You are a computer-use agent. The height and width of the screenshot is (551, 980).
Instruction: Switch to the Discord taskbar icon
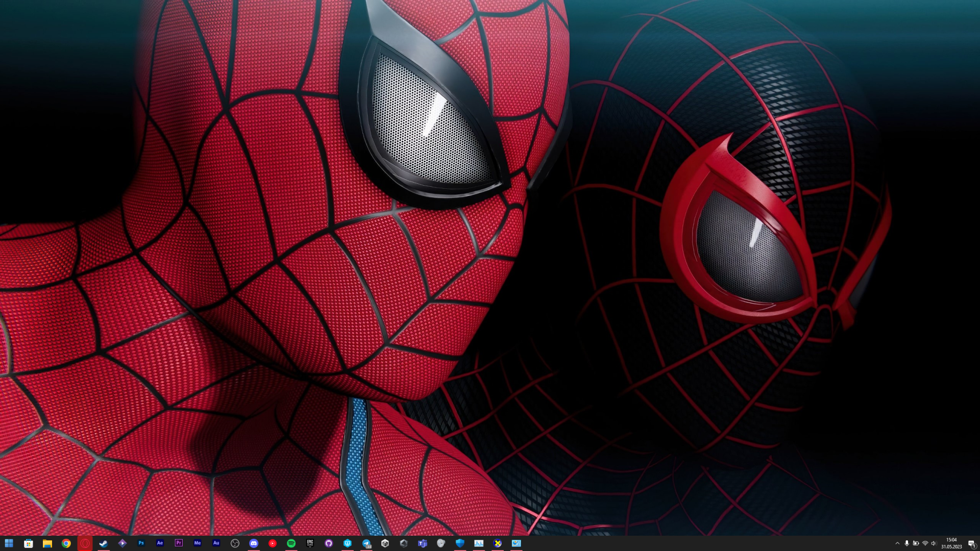pyautogui.click(x=254, y=543)
